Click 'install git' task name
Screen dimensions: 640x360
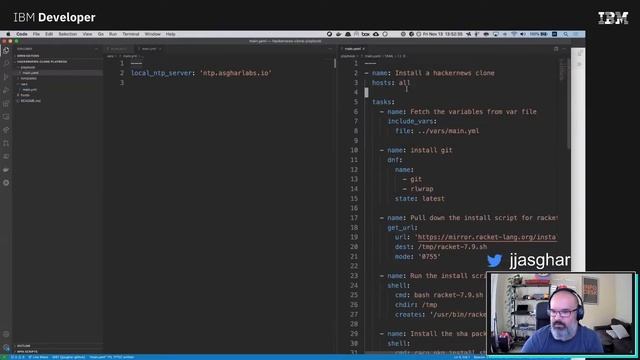coord(431,150)
